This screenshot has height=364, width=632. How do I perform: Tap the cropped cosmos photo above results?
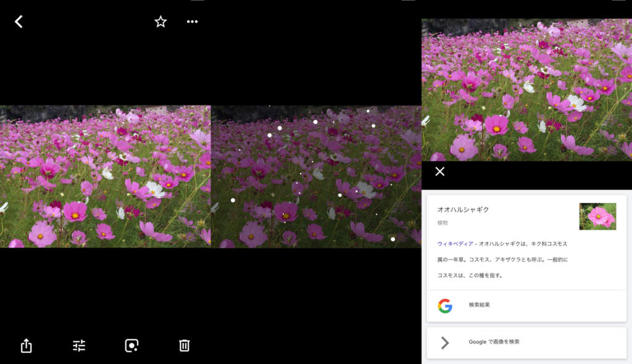click(x=526, y=90)
